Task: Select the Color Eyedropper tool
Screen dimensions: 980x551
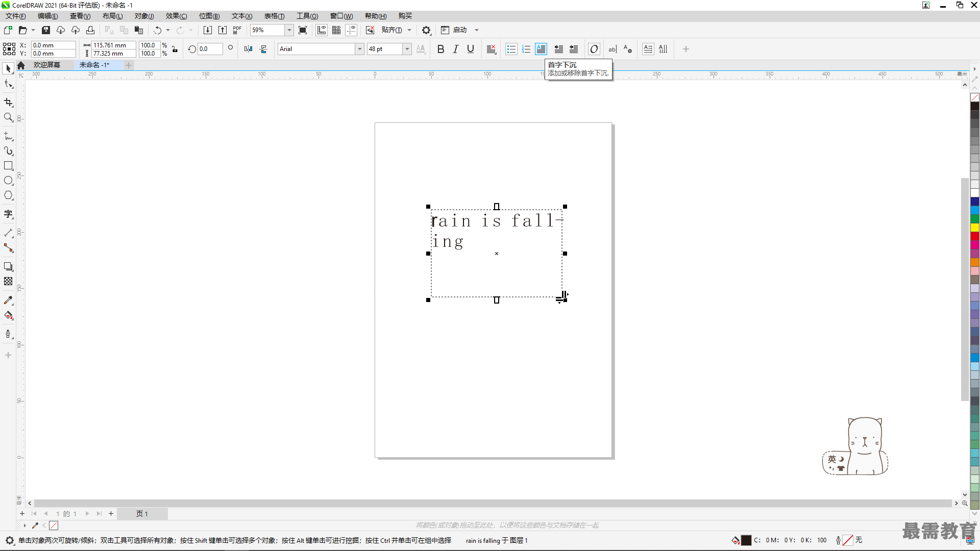Action: point(8,300)
